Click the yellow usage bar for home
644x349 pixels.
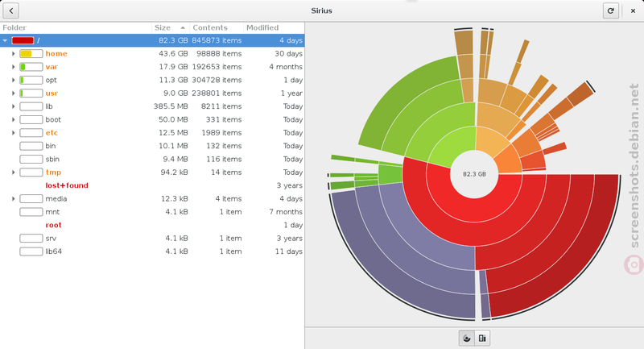click(x=31, y=54)
